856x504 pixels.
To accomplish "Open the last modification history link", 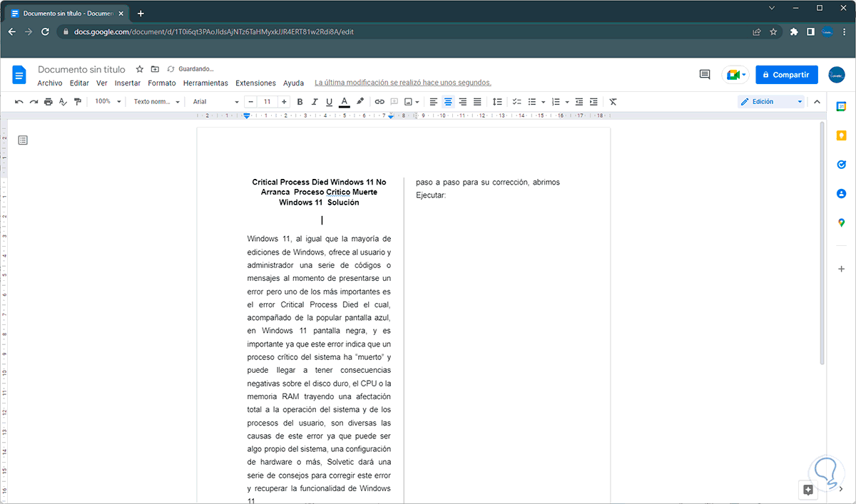I will (403, 83).
